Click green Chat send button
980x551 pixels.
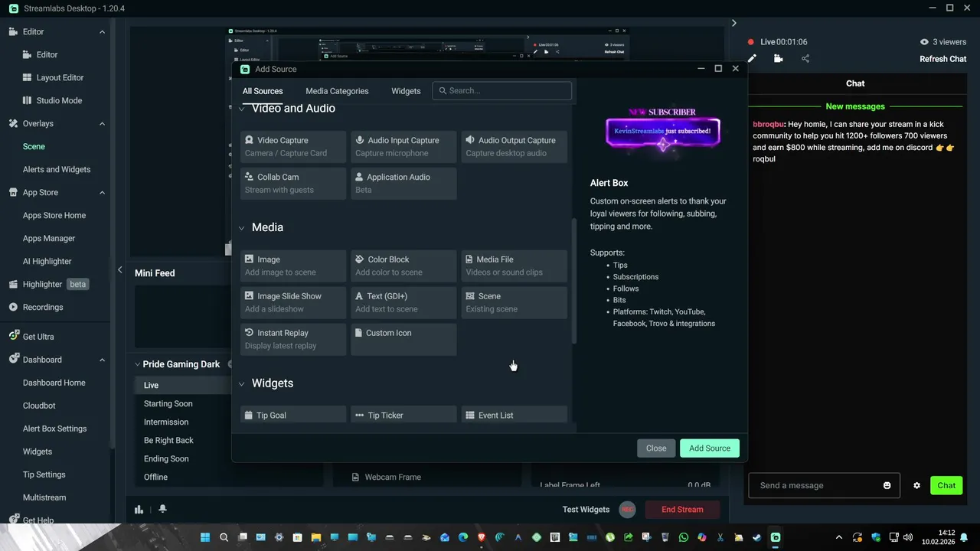pyautogui.click(x=946, y=485)
